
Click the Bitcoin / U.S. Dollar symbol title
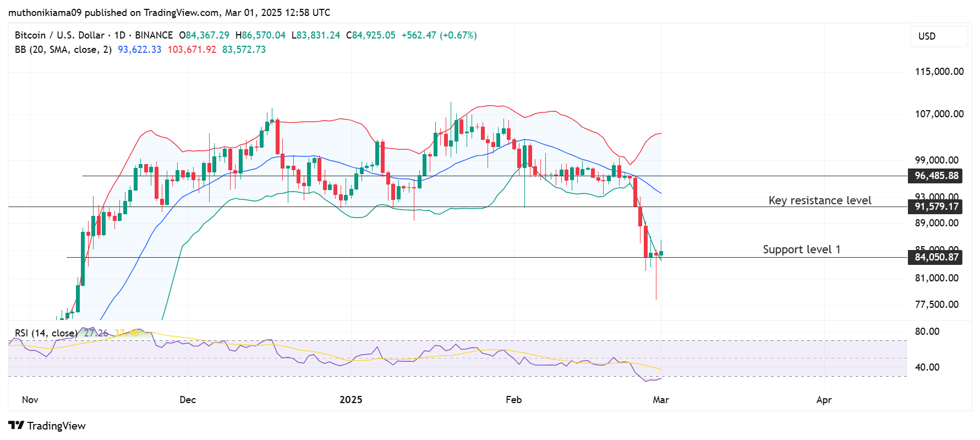click(59, 35)
